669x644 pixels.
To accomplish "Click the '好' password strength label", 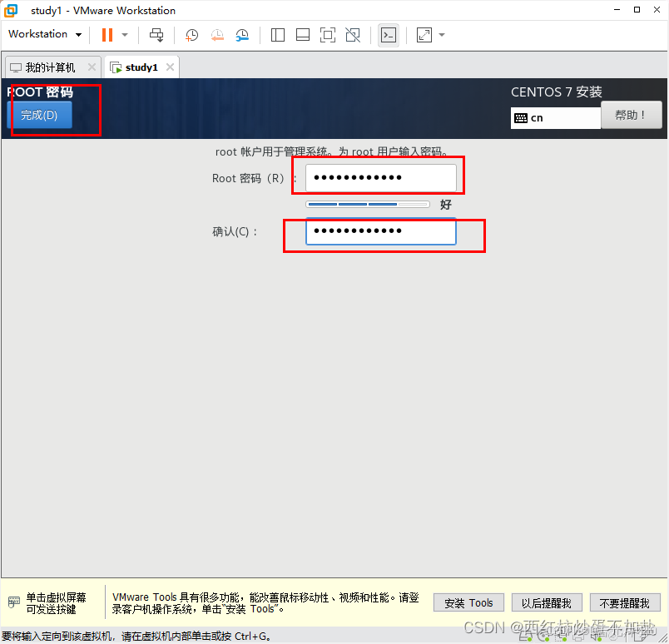I will point(446,205).
